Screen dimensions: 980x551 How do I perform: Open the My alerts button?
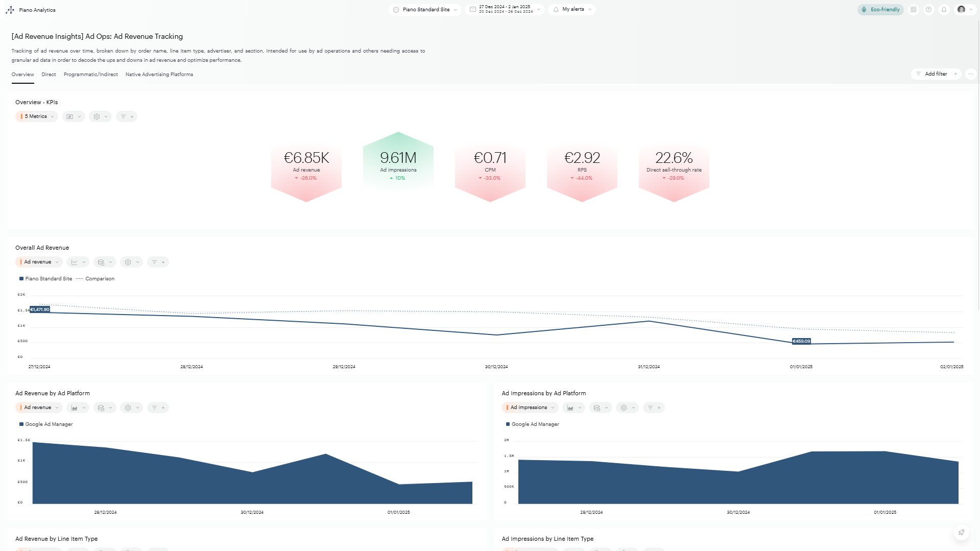point(572,10)
